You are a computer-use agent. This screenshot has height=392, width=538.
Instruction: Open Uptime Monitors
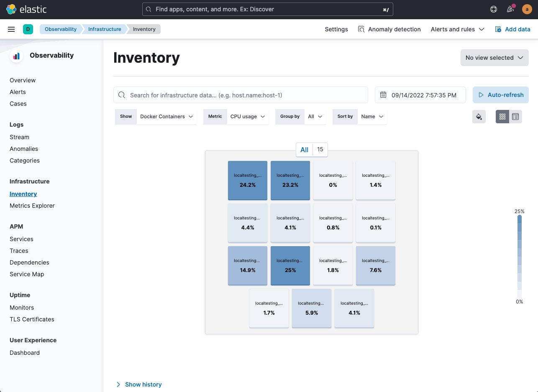tap(22, 308)
